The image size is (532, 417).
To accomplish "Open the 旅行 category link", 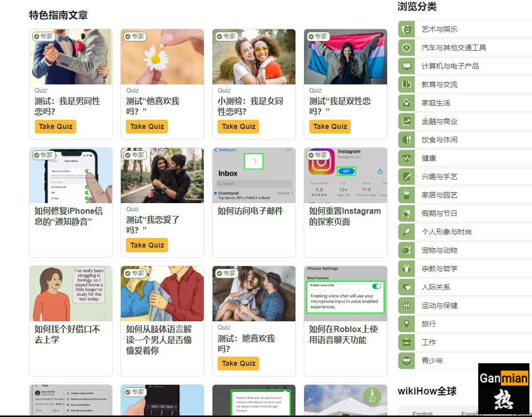I will [x=429, y=324].
